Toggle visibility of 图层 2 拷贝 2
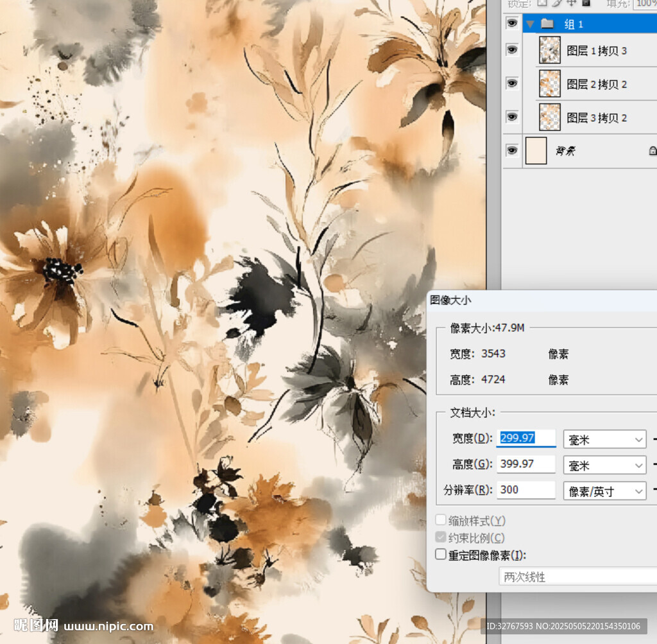Image resolution: width=657 pixels, height=644 pixels. click(x=512, y=83)
